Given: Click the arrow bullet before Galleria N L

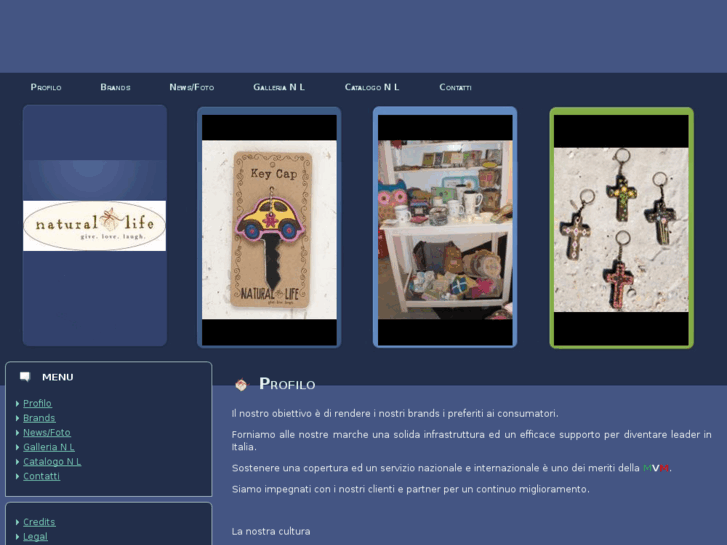Looking at the screenshot, I should tap(17, 447).
